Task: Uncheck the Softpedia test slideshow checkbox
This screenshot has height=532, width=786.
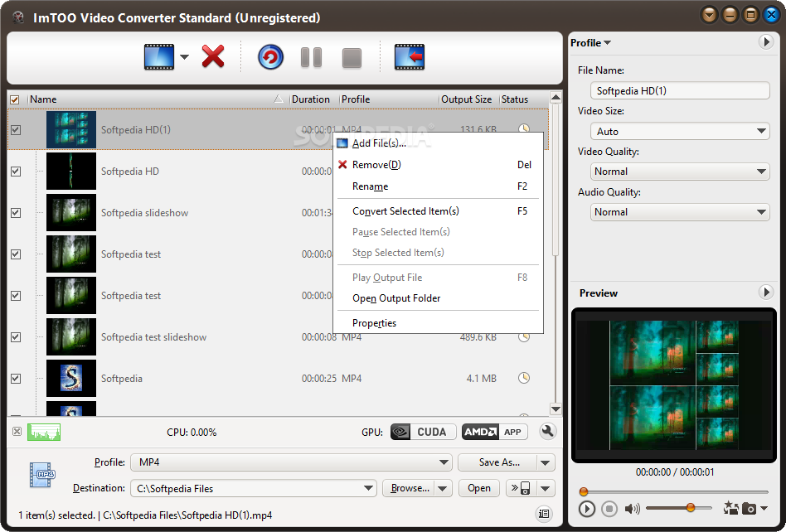Action: point(16,337)
